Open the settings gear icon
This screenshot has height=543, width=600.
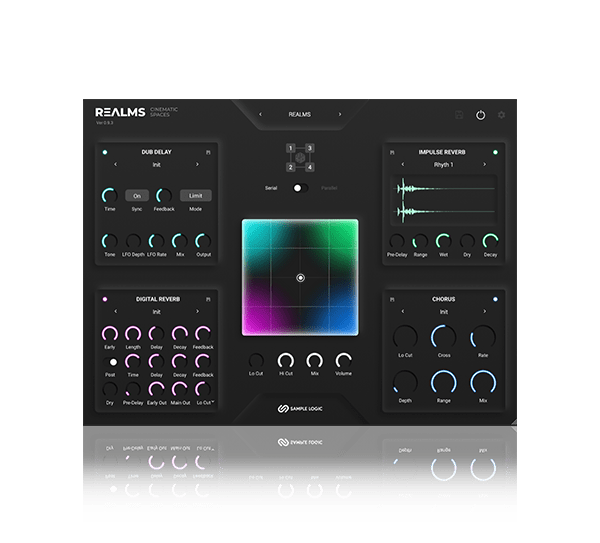tap(501, 115)
